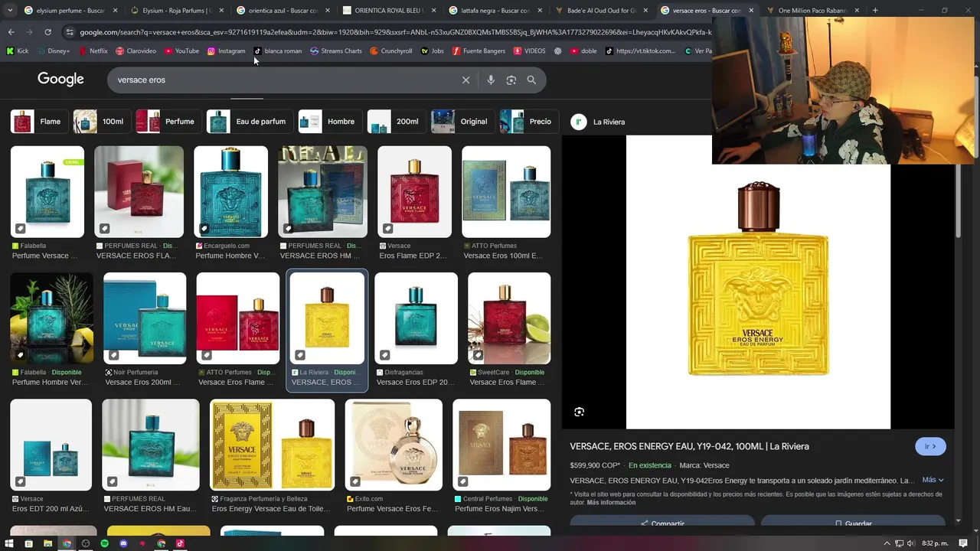Open Noir Perfumeria Eros 200ml thumbnail
This screenshot has height=551, width=980.
click(x=145, y=318)
